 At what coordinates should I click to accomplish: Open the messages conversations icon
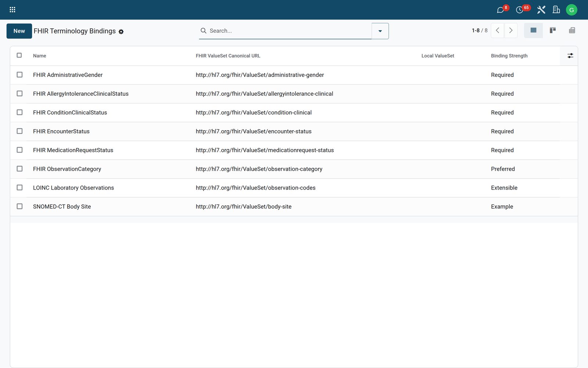point(500,10)
